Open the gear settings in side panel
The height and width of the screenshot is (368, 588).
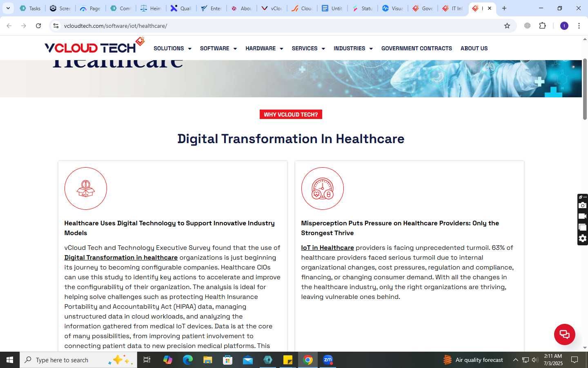[583, 238]
